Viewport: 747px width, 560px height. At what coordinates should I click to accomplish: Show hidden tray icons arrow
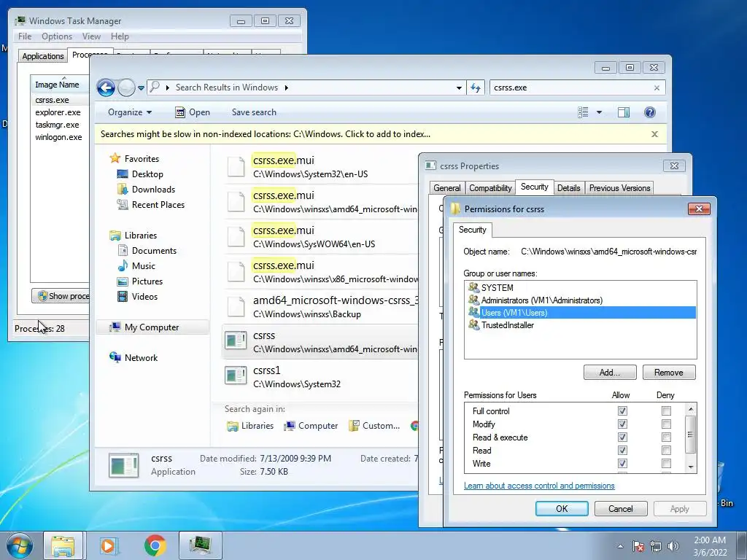pyautogui.click(x=620, y=546)
